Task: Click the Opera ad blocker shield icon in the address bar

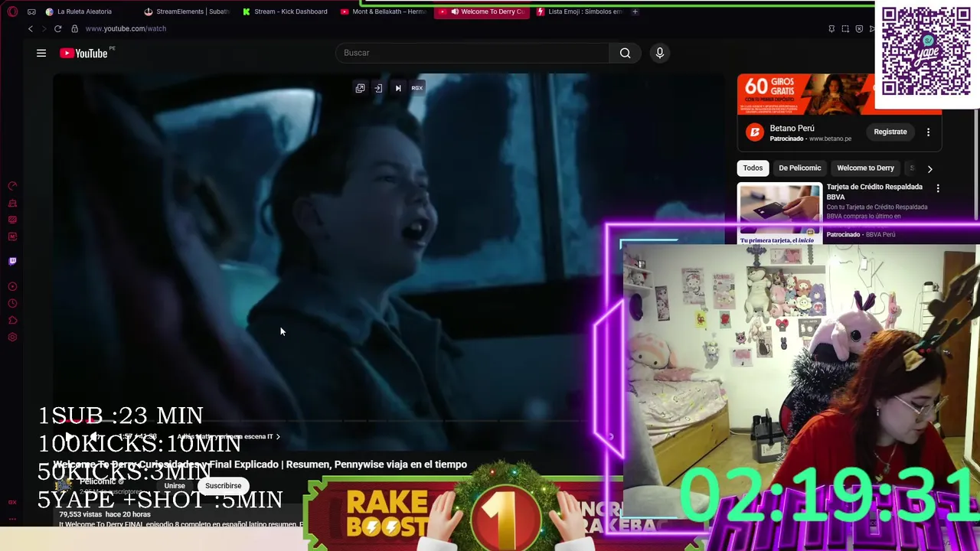Action: (x=859, y=28)
